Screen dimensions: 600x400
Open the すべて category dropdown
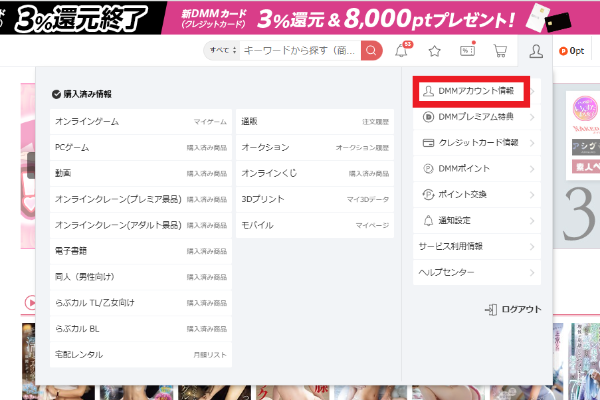coord(219,50)
